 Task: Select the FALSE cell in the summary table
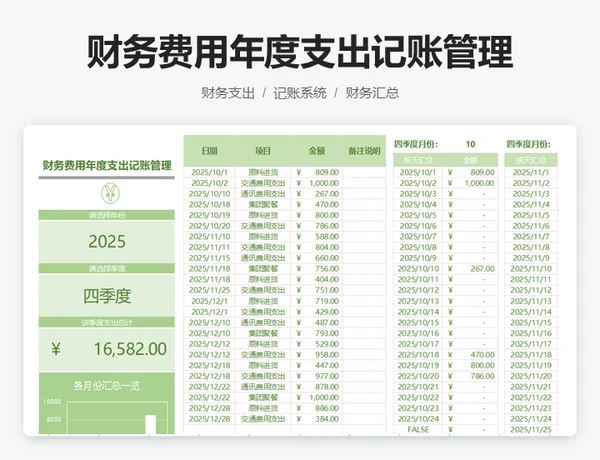click(x=418, y=430)
